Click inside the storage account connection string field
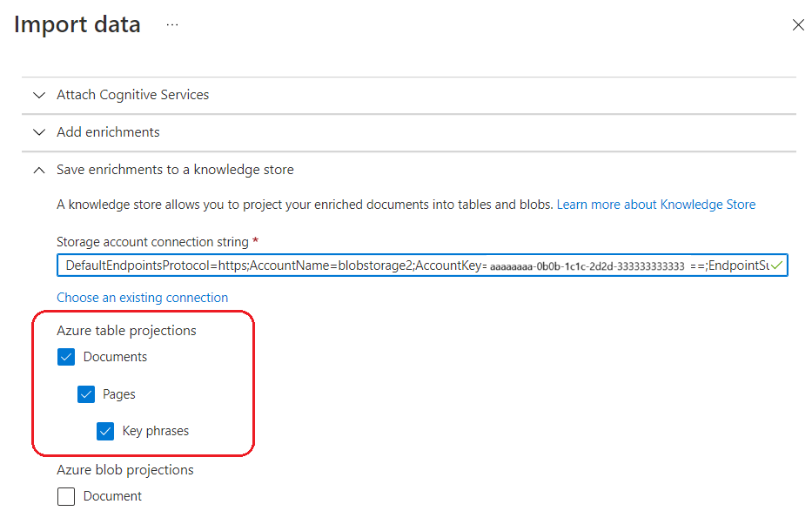This screenshot has height=531, width=812. [422, 265]
